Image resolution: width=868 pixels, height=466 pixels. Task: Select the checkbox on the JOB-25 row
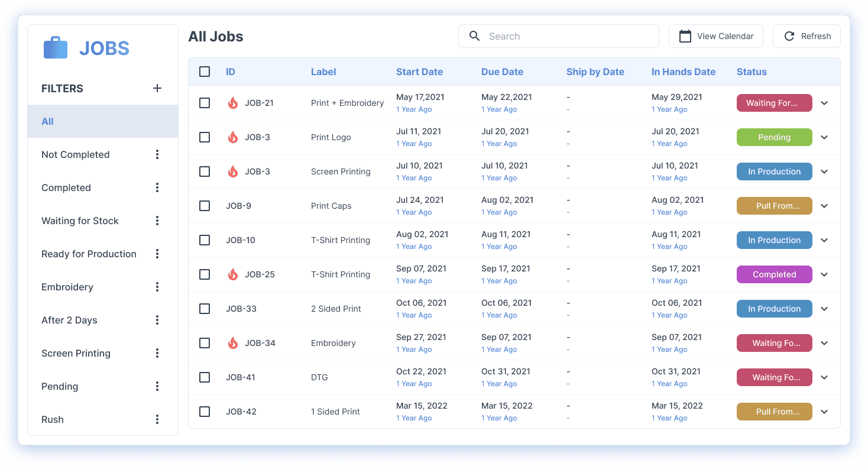[205, 274]
